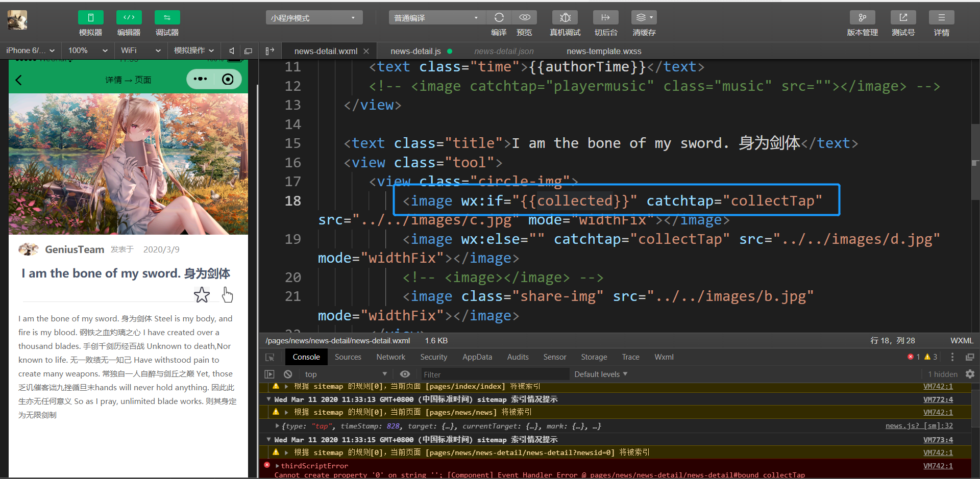Start 真机调试 remote debugging

[565, 17]
